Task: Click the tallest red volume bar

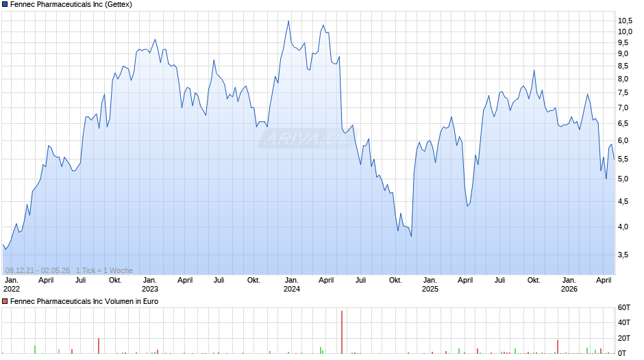Action: click(x=342, y=332)
